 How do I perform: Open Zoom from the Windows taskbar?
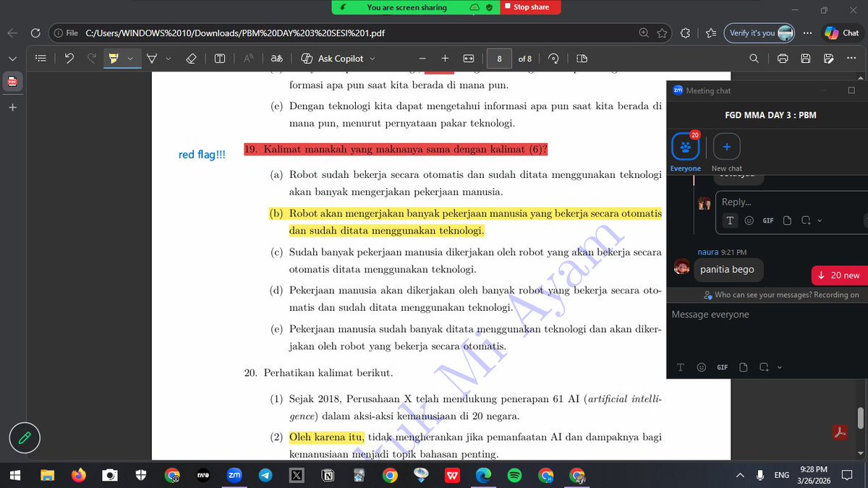click(234, 475)
